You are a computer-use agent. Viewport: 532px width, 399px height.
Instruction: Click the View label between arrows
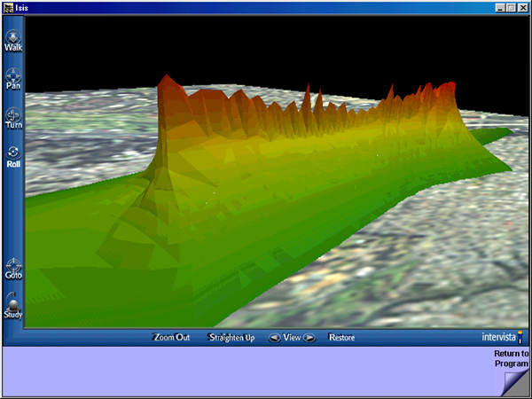click(292, 338)
